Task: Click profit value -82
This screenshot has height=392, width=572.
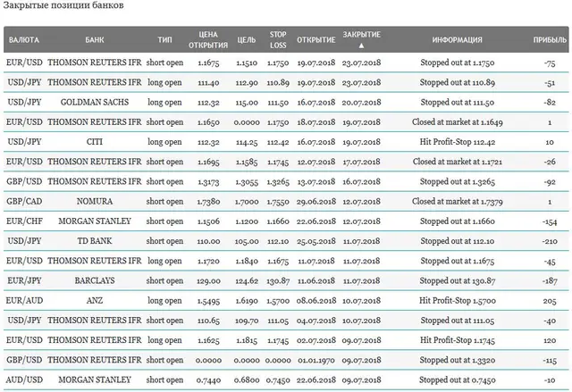Action: coord(550,103)
